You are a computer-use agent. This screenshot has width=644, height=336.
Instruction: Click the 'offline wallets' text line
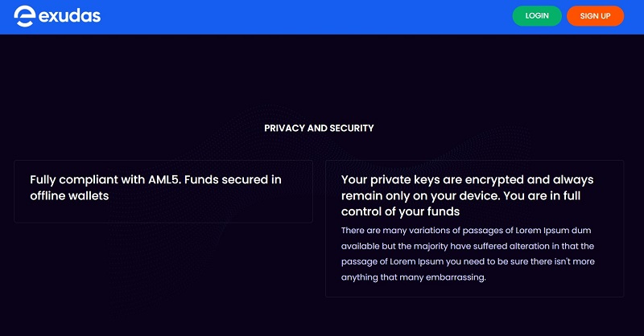tap(69, 195)
